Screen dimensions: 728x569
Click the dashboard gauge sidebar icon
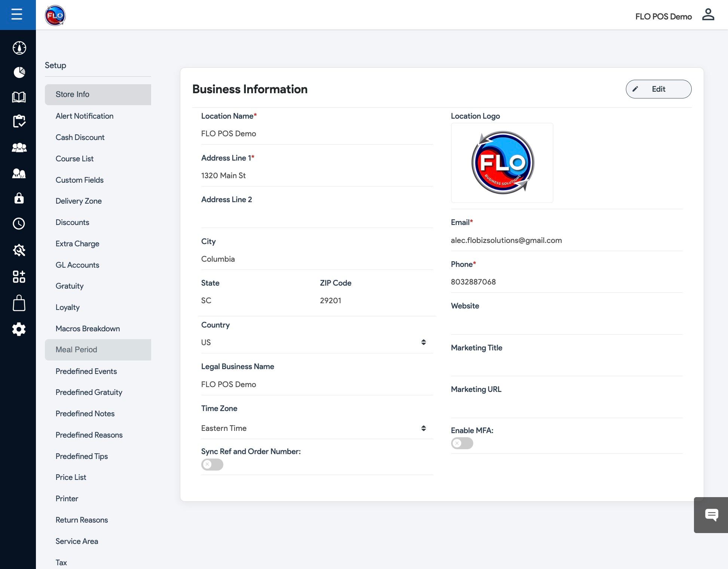click(19, 48)
